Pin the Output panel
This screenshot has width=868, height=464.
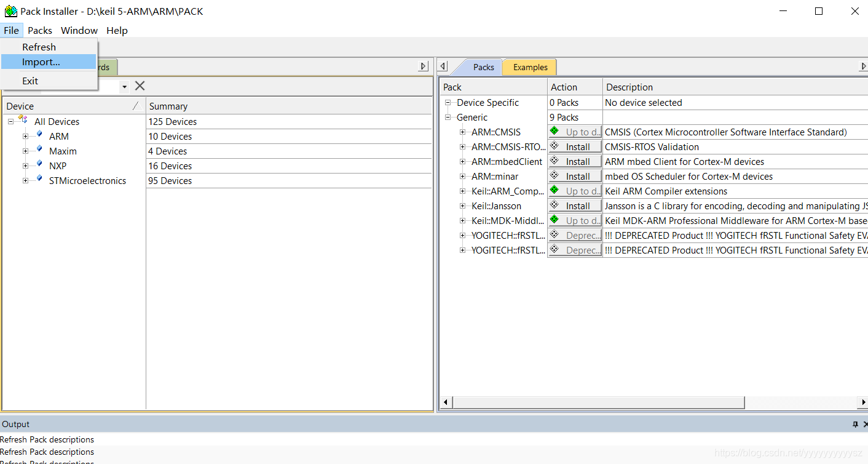coord(855,424)
